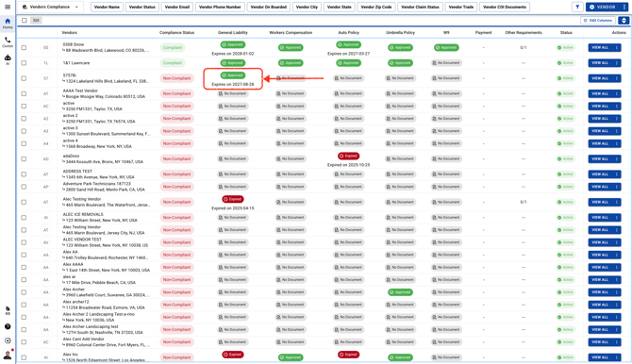632x364 pixels.
Task: Click the Compliant status for 0308 Snow
Action: 173,47
